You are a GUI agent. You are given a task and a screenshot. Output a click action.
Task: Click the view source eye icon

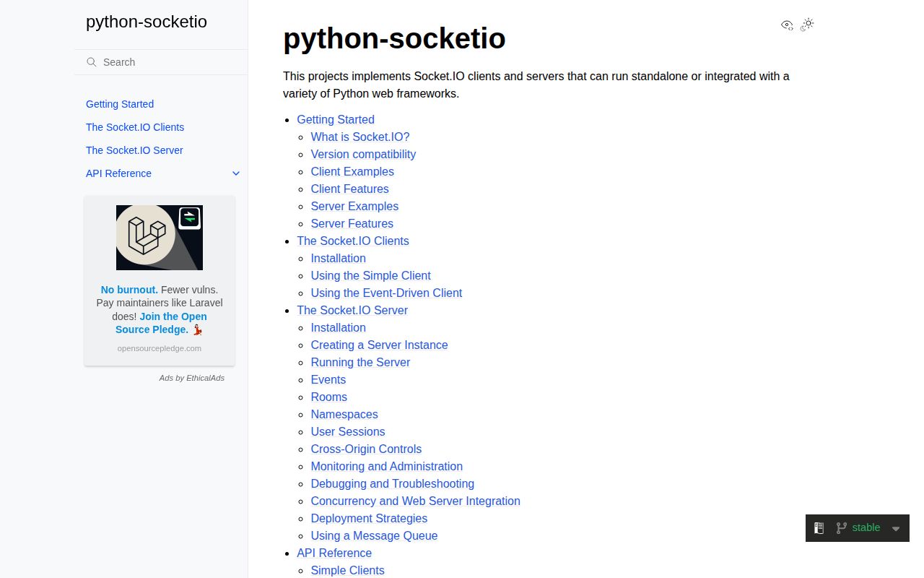(x=787, y=25)
